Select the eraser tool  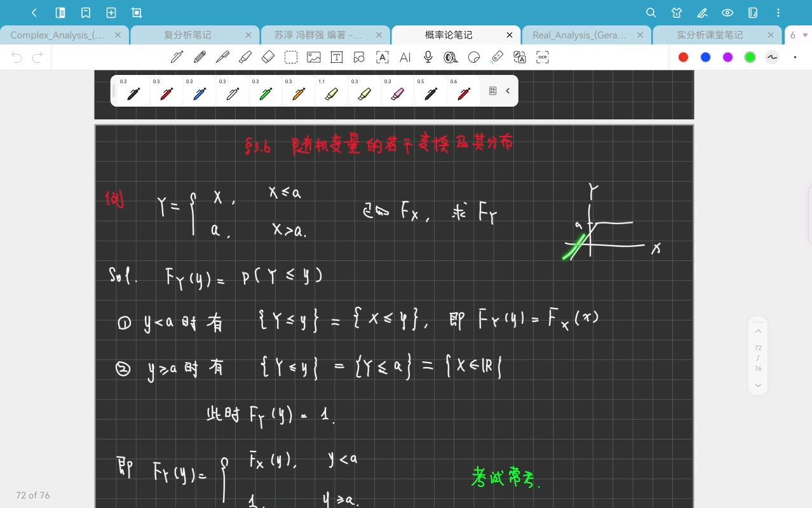(x=268, y=57)
